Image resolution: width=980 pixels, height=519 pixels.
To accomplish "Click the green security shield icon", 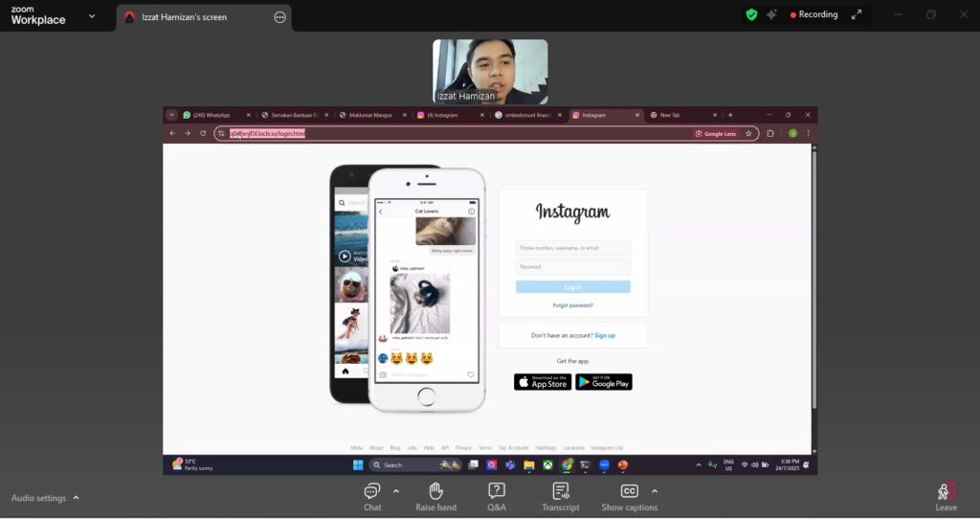I will tap(751, 14).
